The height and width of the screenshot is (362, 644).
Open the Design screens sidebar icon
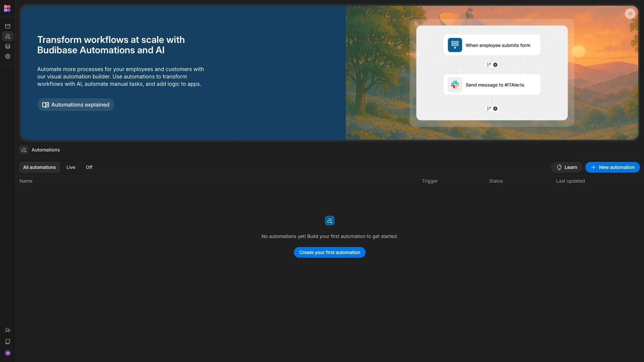[x=8, y=26]
